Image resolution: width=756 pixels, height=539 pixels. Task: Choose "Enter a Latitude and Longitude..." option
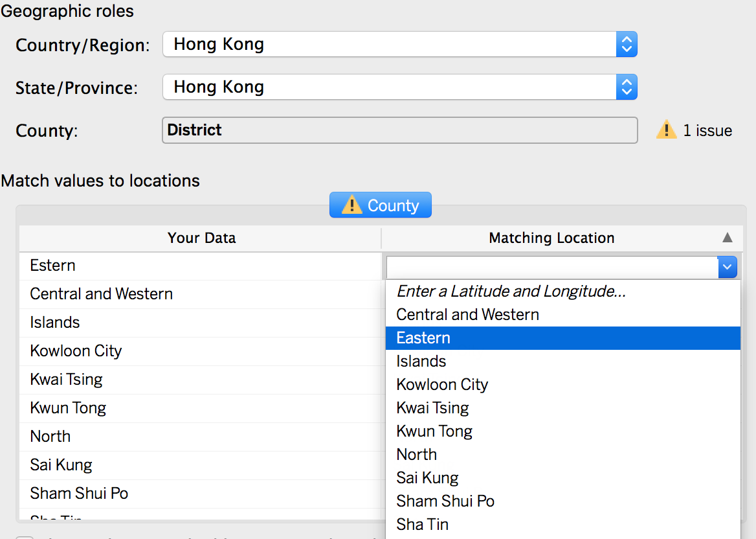point(511,292)
